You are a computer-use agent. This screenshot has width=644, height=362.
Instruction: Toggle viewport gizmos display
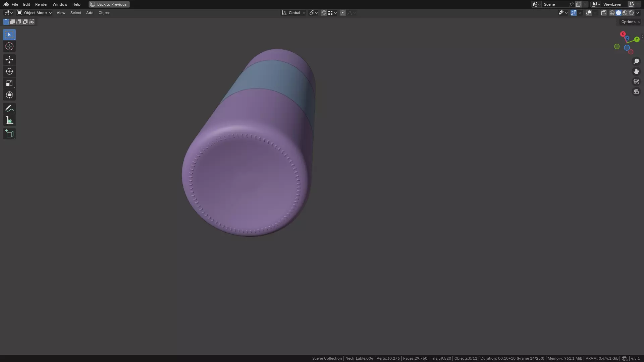(x=574, y=13)
